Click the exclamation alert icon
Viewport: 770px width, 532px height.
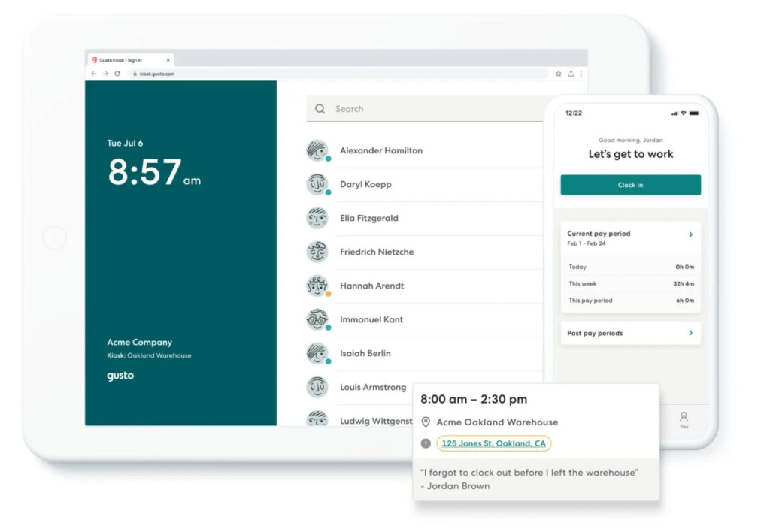tap(426, 443)
